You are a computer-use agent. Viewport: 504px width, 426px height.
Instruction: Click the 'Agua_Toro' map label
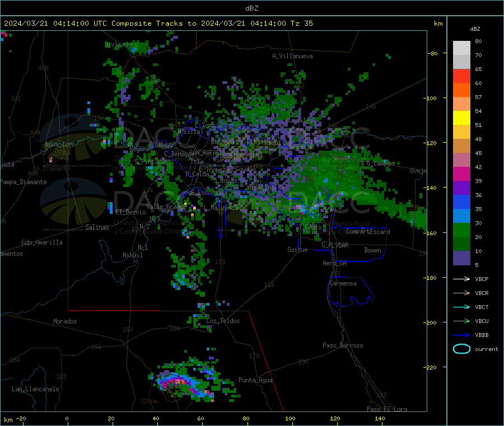click(60, 144)
